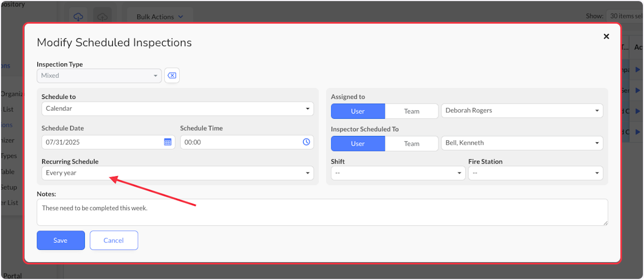The width and height of the screenshot is (644, 280).
Task: Click inside the Notes text area
Action: click(322, 212)
